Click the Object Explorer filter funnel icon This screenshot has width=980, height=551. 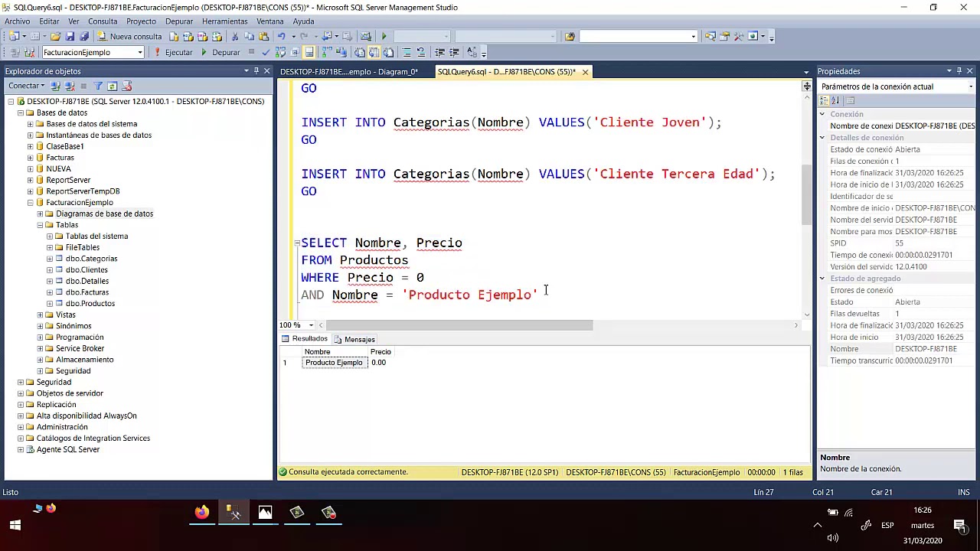98,86
